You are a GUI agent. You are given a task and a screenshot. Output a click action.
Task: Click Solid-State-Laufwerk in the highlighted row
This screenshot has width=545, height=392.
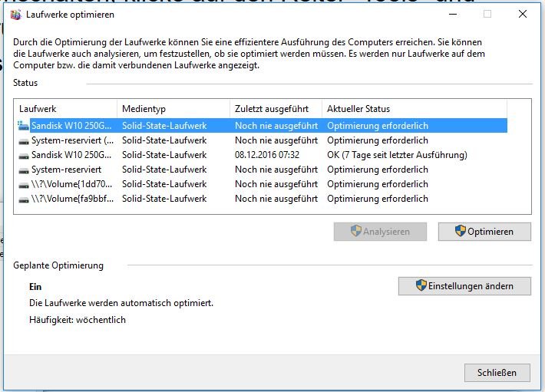(x=164, y=126)
